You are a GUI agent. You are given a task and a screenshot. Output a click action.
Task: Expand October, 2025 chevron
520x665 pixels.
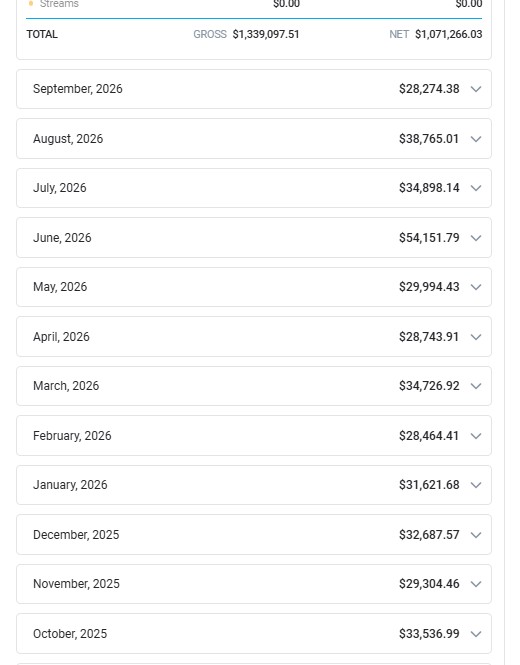click(476, 634)
